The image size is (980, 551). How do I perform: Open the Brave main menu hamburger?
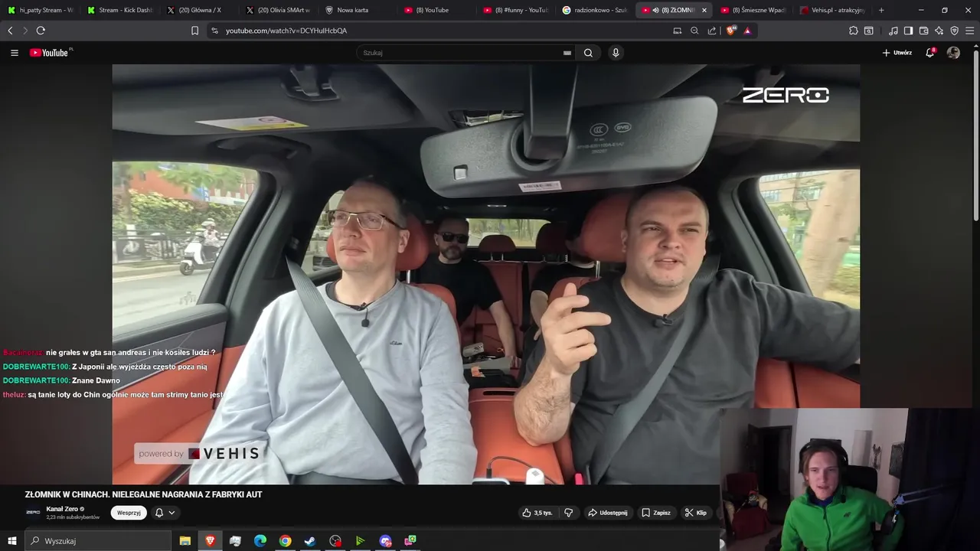(x=970, y=31)
